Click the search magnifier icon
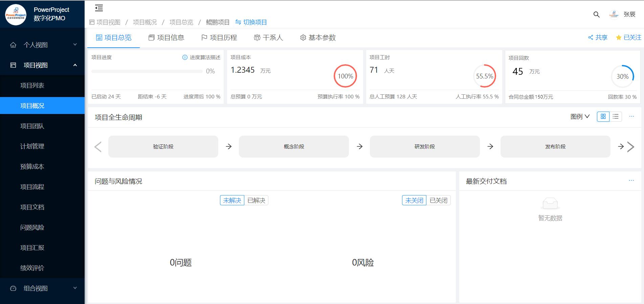Image resolution: width=644 pixels, height=304 pixels. pos(596,15)
